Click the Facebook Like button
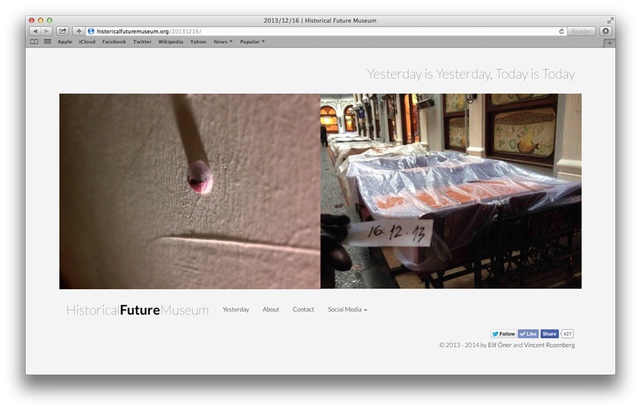Viewport: 640px width, 410px height. [x=529, y=333]
